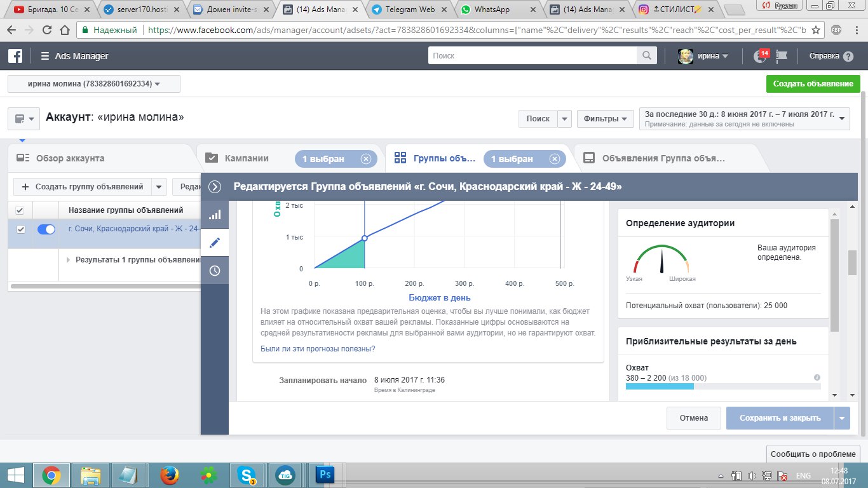Image resolution: width=868 pixels, height=488 pixels.
Task: Click the browser bookmark star icon
Action: (x=818, y=29)
